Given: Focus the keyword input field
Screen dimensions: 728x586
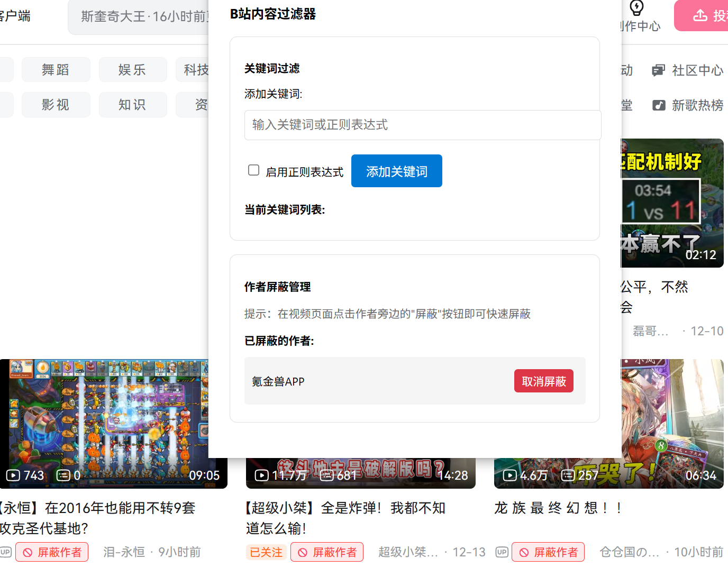Looking at the screenshot, I should [422, 125].
